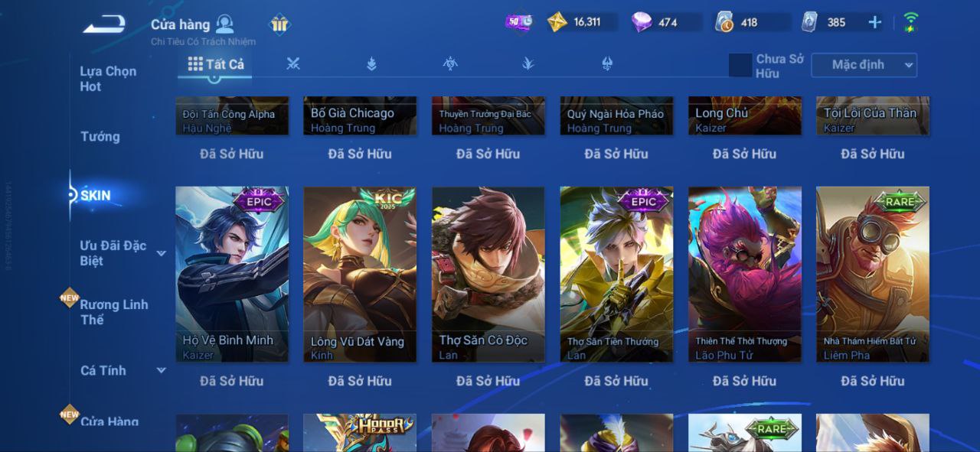Open the Tướng sidebar menu

click(x=100, y=137)
